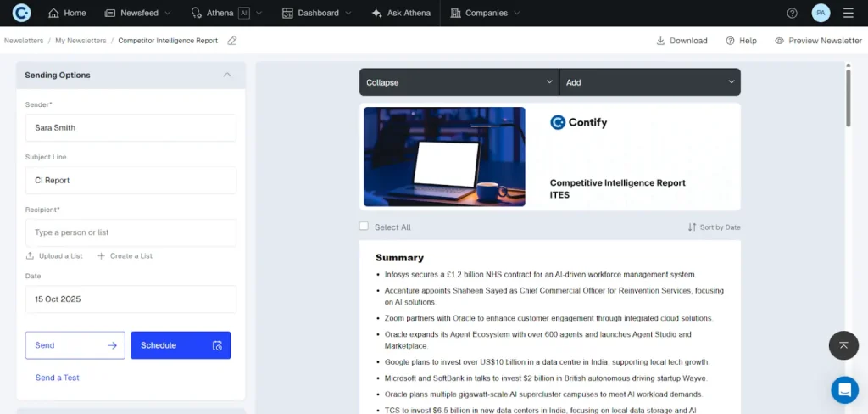
Task: Click the help question mark icon in top bar
Action: 793,13
